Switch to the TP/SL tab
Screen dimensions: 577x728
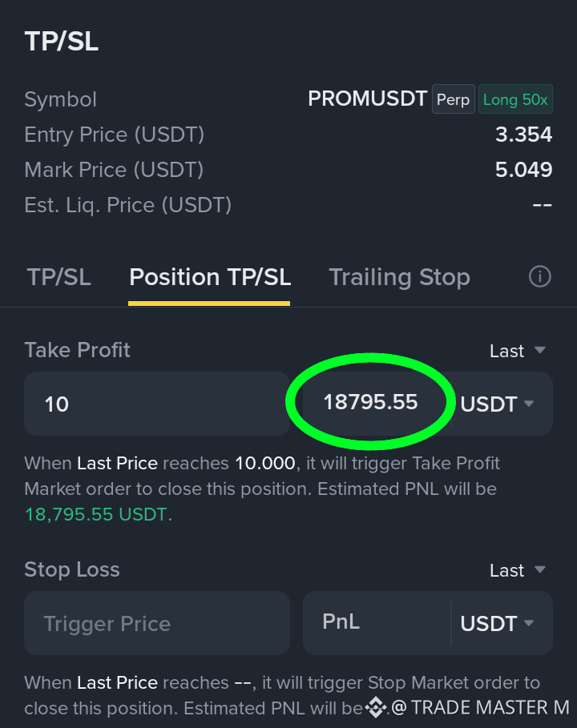[x=59, y=277]
